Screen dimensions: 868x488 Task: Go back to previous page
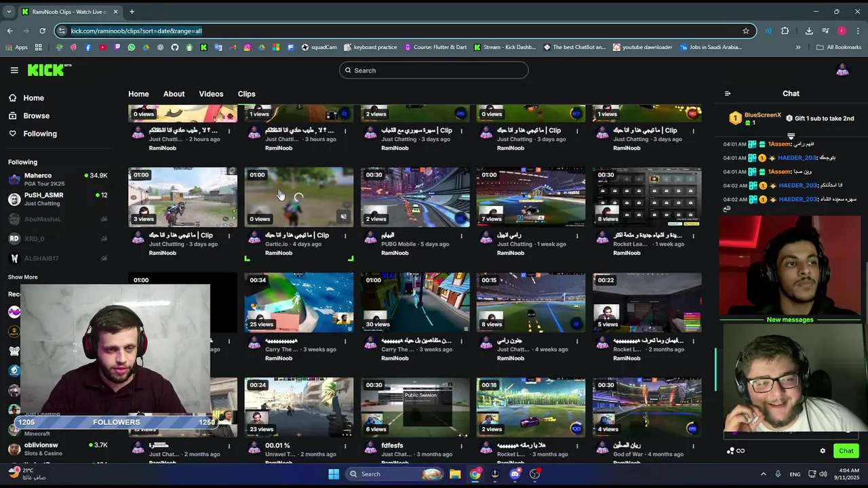click(x=9, y=30)
